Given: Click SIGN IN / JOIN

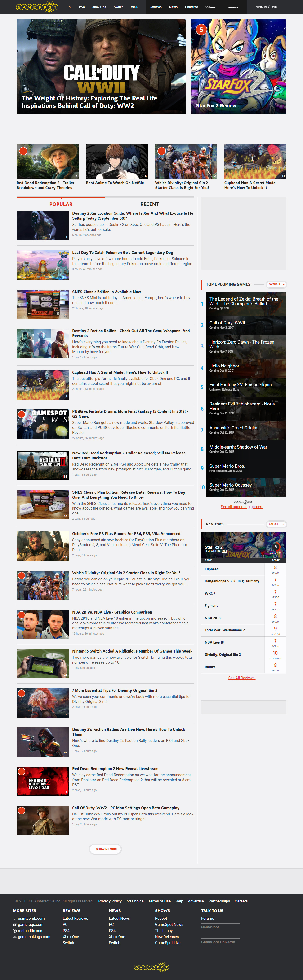Looking at the screenshot, I should pyautogui.click(x=267, y=7).
